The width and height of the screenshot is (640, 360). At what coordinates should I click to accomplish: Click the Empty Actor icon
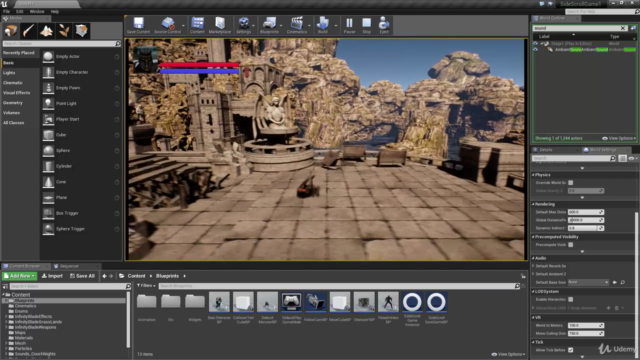pyautogui.click(x=48, y=57)
